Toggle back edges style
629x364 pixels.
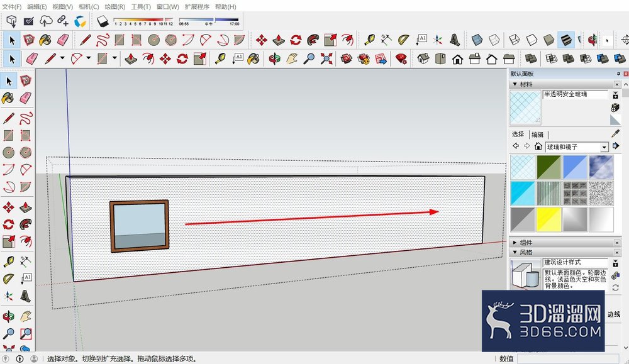(x=494, y=40)
